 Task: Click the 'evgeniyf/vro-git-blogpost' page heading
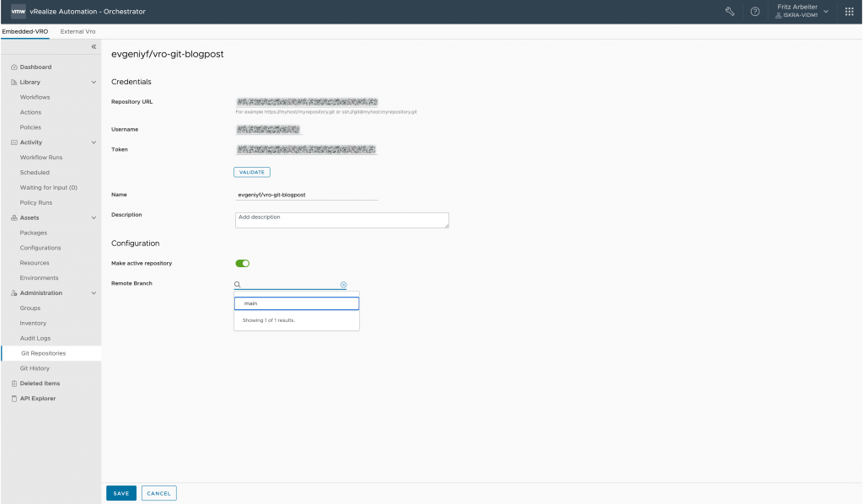[168, 54]
